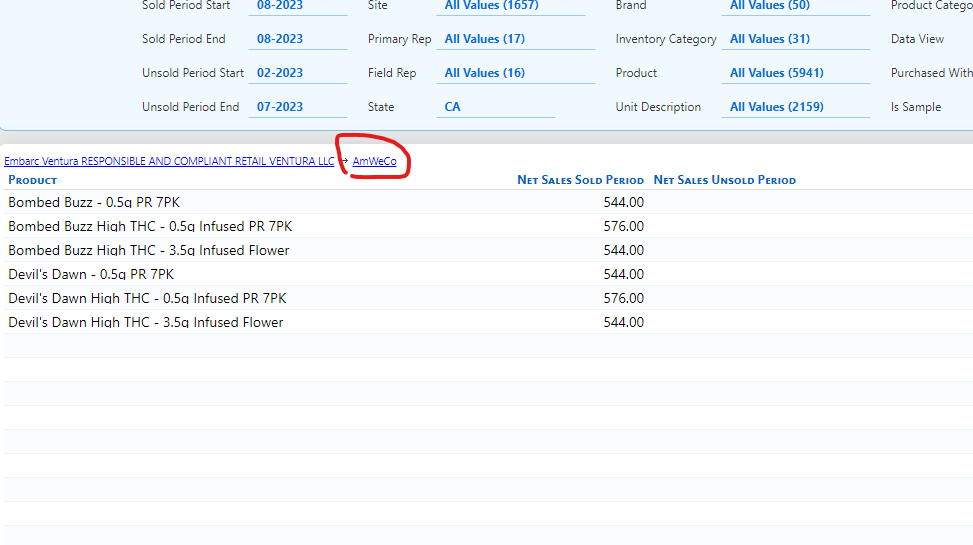Open Embarc Ventura breadcrumb link

tap(169, 161)
